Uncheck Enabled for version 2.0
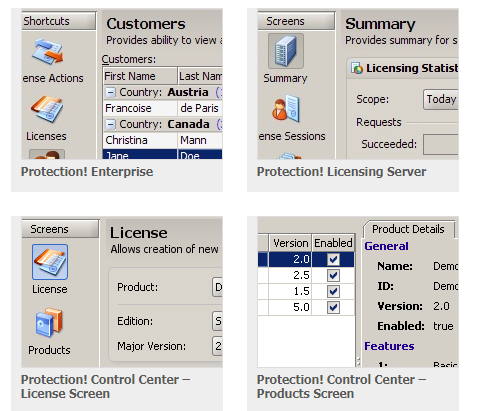This screenshot has height=411, width=478. pyautogui.click(x=333, y=259)
